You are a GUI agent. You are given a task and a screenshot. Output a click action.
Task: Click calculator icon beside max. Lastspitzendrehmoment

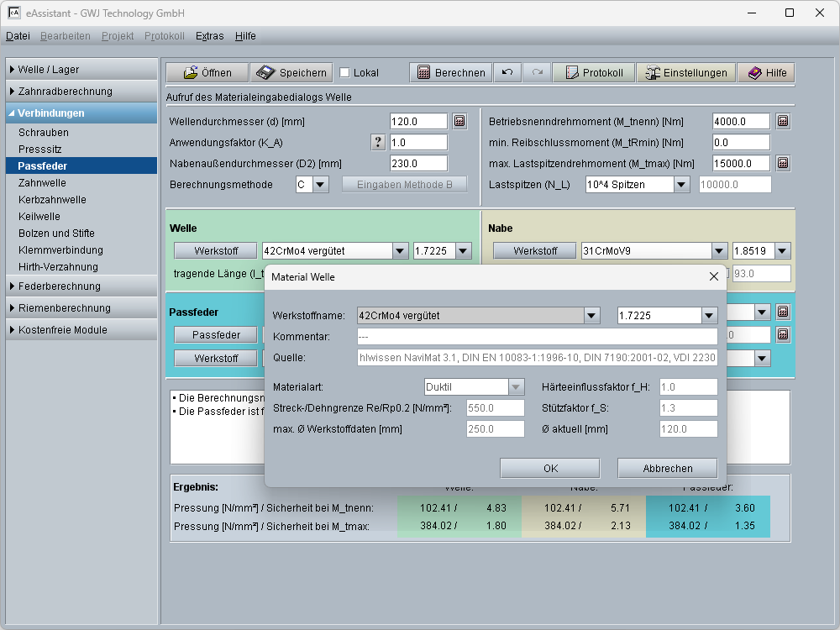click(x=782, y=163)
